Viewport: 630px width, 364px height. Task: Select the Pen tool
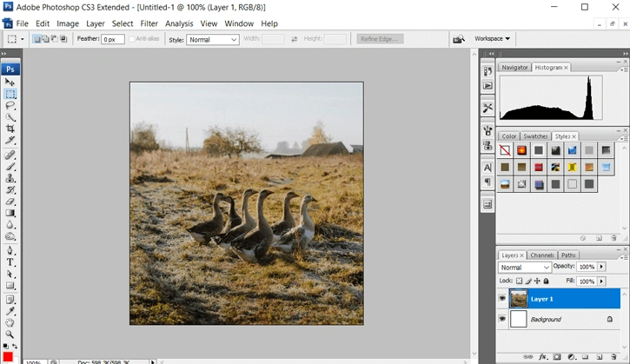10,251
